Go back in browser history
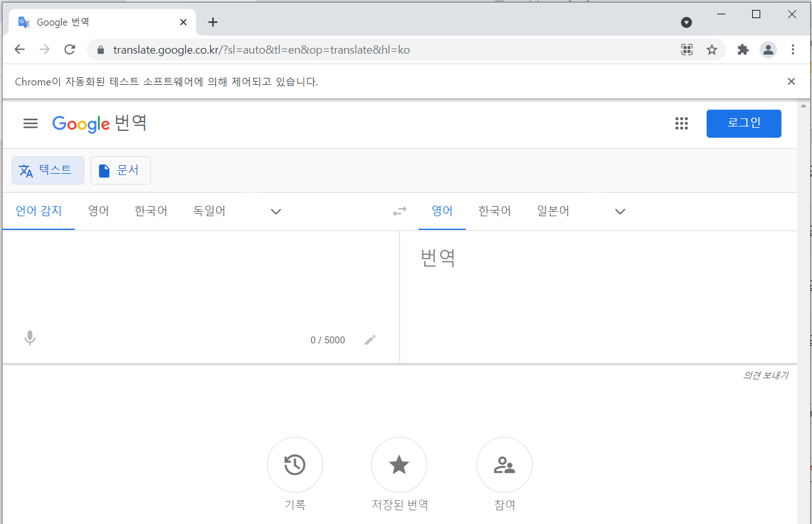Viewport: 812px width, 524px height. point(20,50)
